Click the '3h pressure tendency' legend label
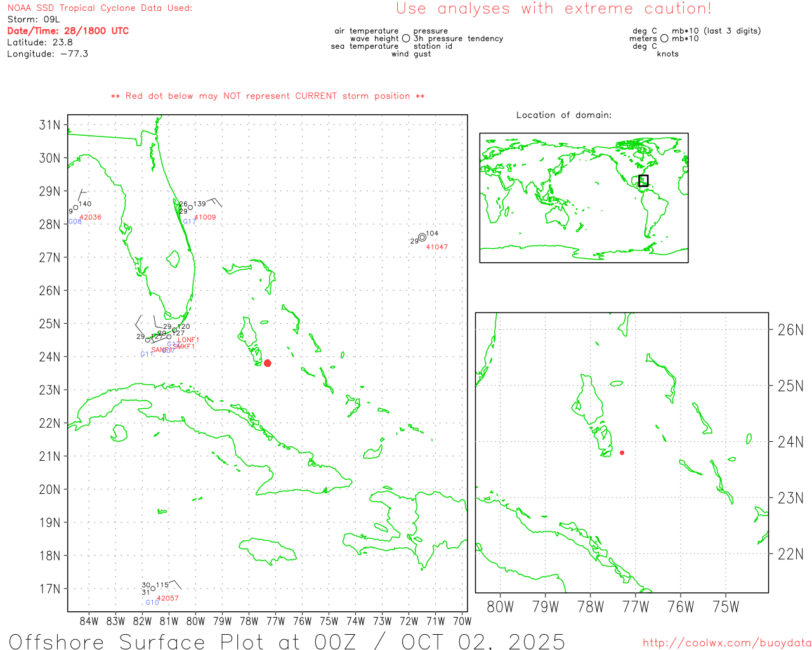Image resolution: width=812 pixels, height=650 pixels. point(458,39)
